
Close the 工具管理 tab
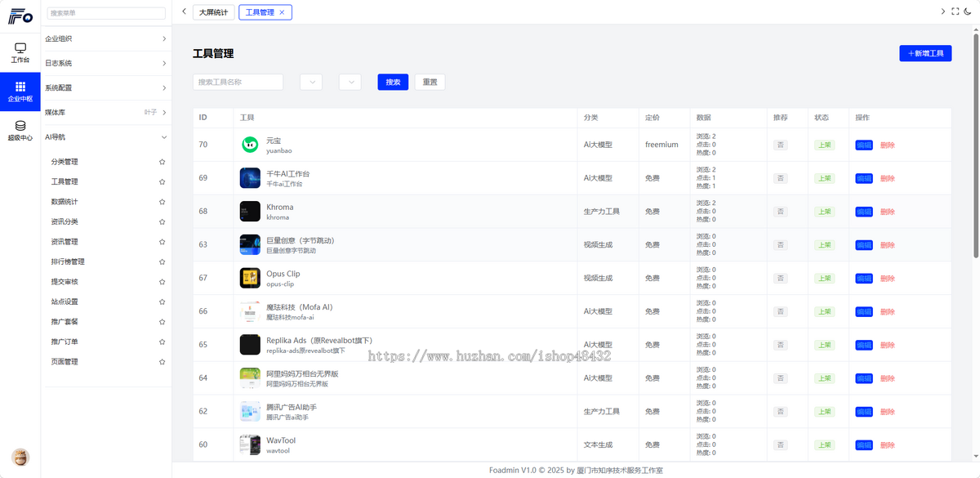282,12
